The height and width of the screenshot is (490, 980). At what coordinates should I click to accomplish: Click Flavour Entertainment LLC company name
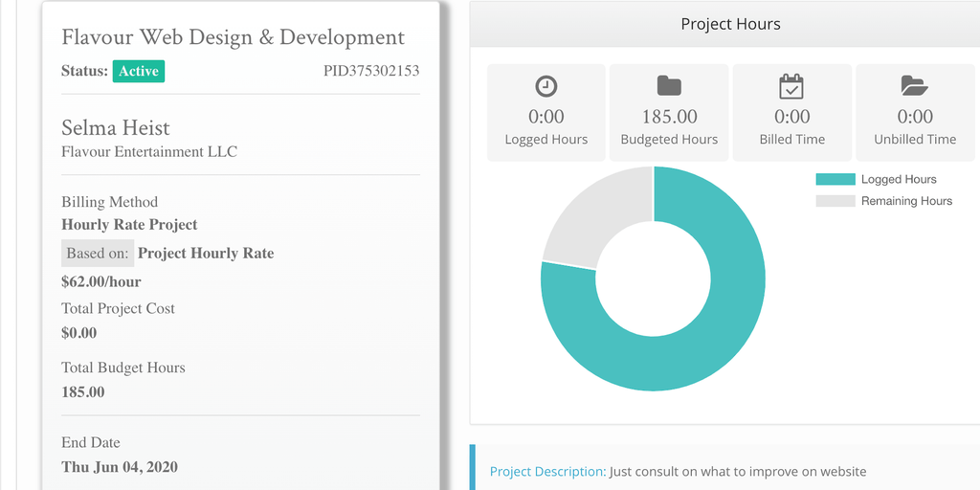(149, 152)
